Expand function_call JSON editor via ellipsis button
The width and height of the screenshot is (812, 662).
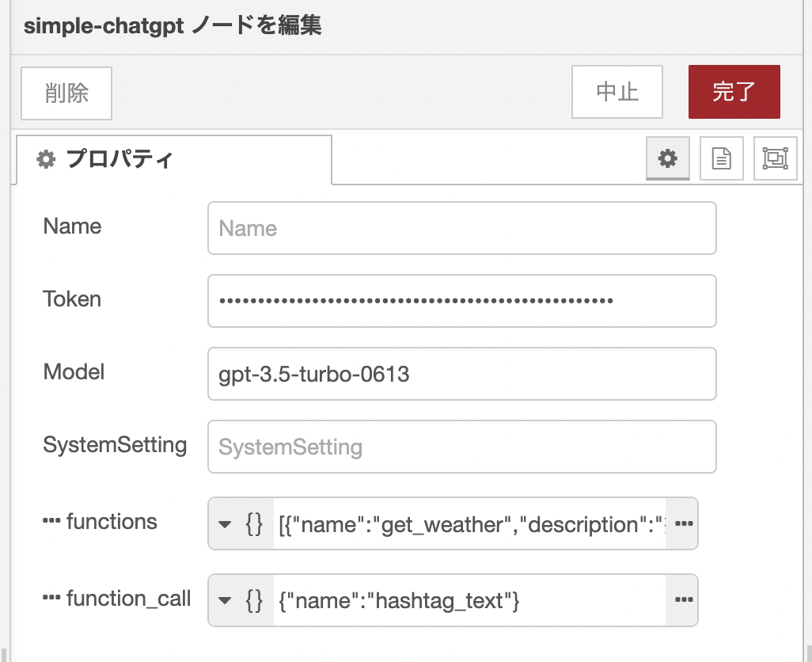683,600
